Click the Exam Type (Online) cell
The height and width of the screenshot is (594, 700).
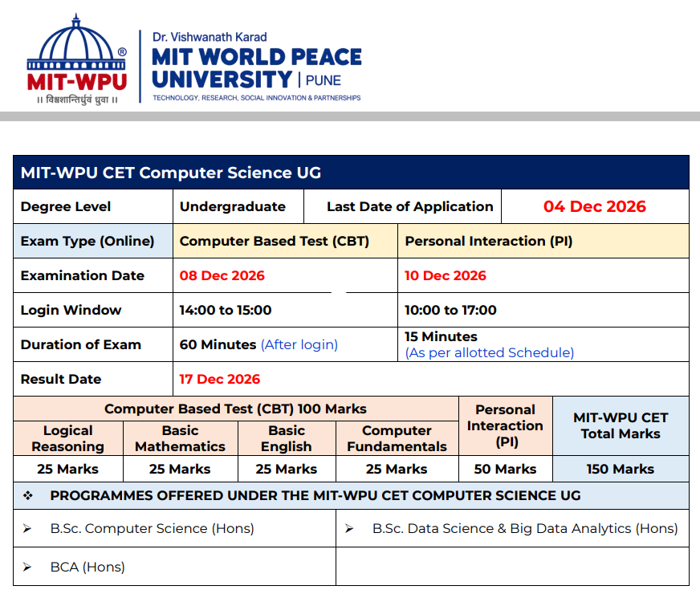click(x=93, y=241)
